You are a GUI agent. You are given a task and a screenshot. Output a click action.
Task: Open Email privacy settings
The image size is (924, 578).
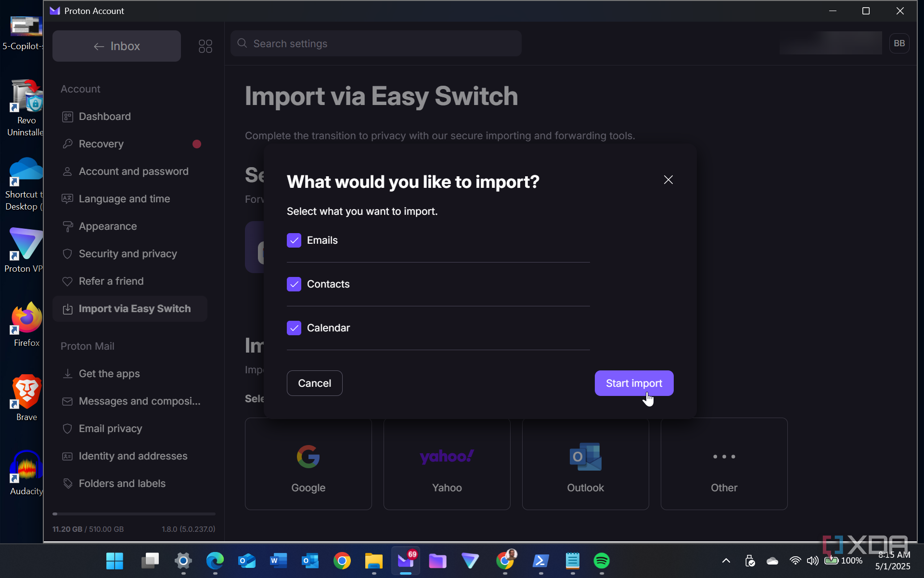point(130,429)
